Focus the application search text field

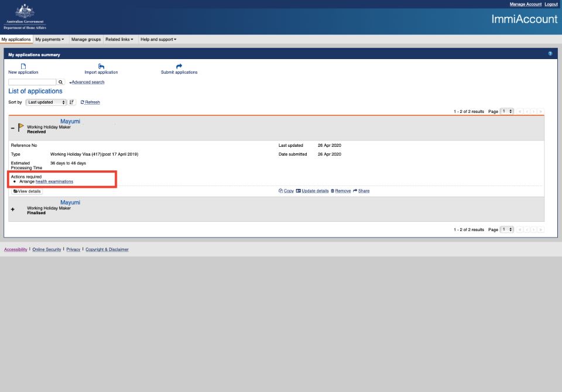(x=32, y=82)
